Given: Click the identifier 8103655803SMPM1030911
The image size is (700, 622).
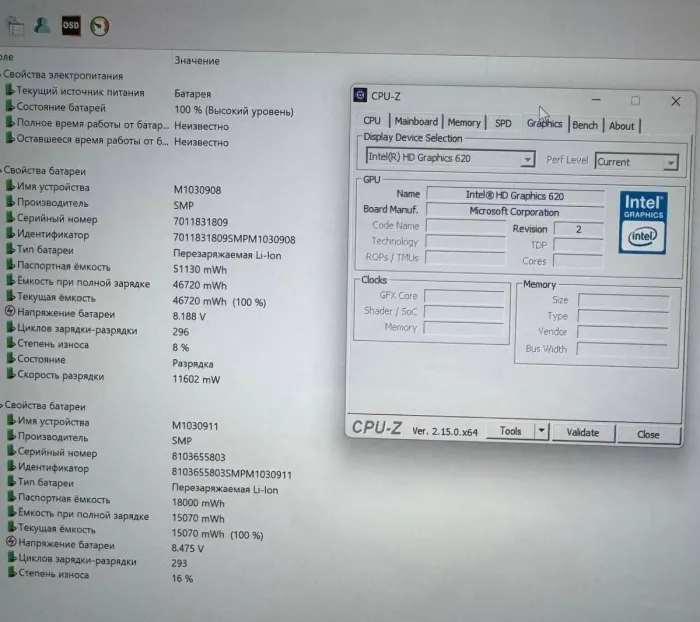Looking at the screenshot, I should 232,474.
